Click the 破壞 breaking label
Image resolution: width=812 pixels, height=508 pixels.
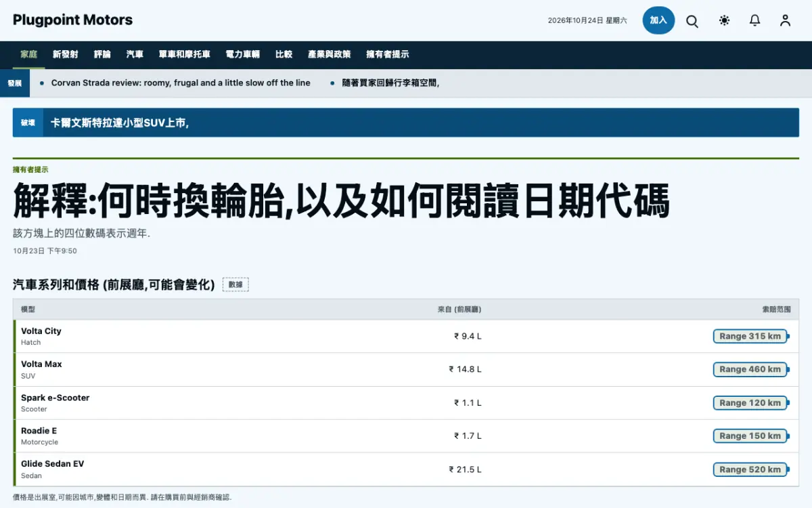28,123
